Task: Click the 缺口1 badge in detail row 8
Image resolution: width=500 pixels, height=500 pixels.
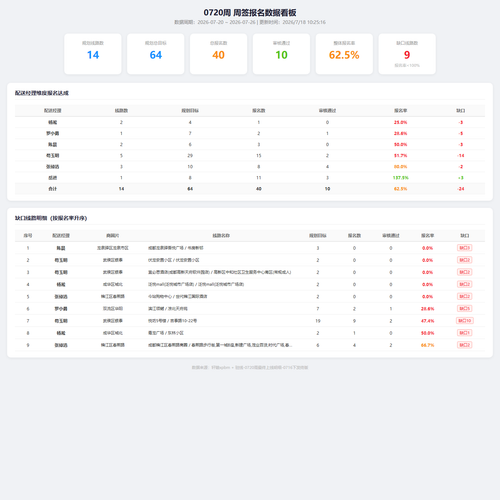Action: click(x=465, y=333)
